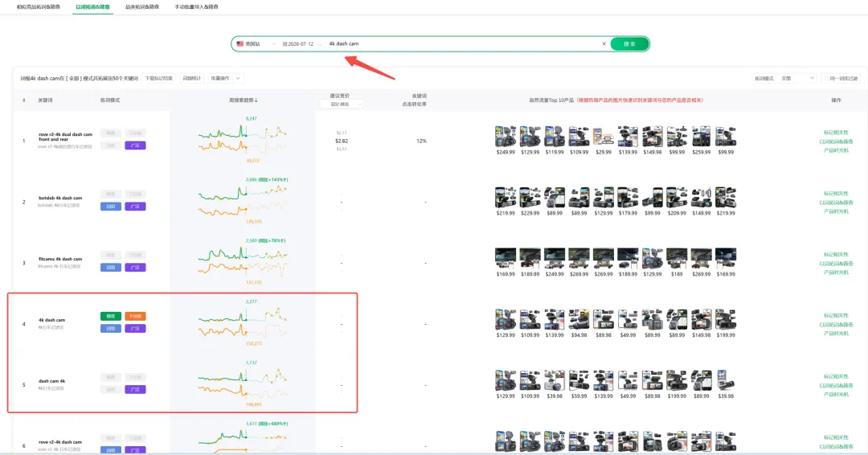Open the 批量操作 dropdown arrow

[x=237, y=79]
